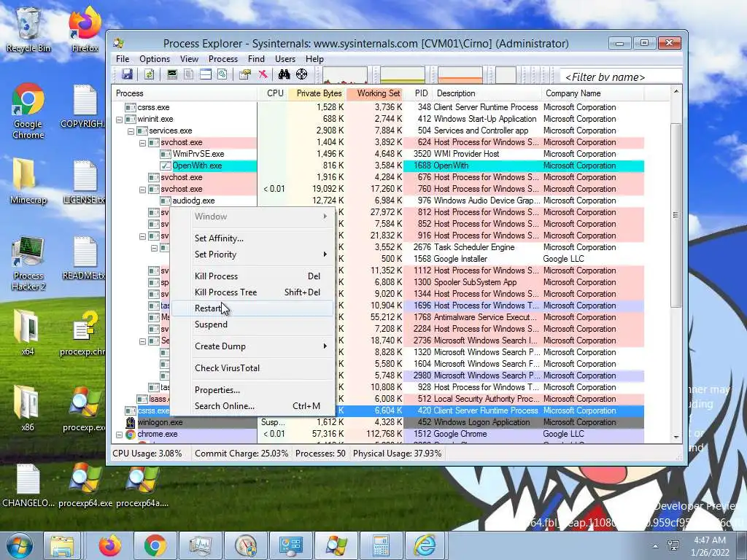This screenshot has width=747, height=560.
Task: Click the crosshair Find Window's Process icon
Action: (301, 74)
